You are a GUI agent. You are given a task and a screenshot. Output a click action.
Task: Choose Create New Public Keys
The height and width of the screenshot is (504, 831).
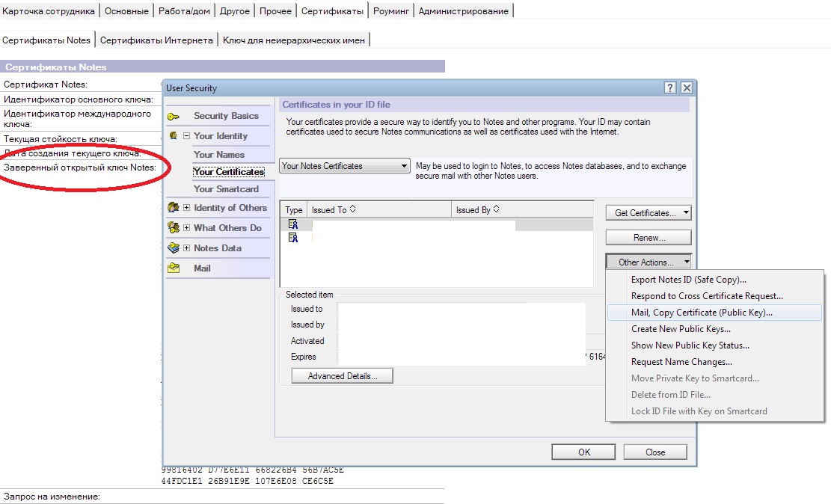tap(681, 329)
